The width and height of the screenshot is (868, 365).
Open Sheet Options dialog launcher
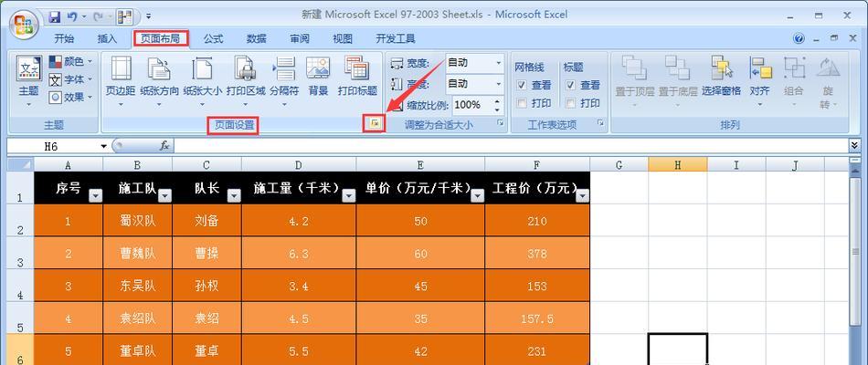click(x=600, y=123)
